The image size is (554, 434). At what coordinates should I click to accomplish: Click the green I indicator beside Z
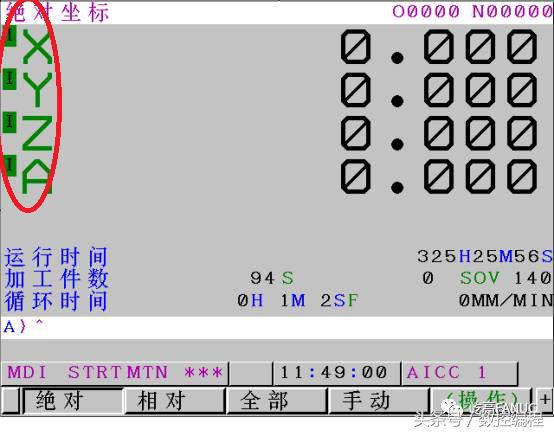pyautogui.click(x=10, y=122)
